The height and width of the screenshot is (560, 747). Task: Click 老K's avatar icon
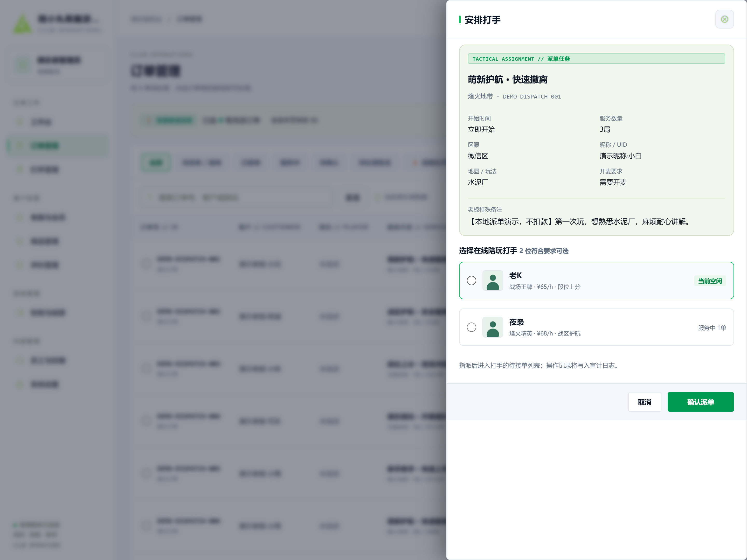(x=493, y=281)
